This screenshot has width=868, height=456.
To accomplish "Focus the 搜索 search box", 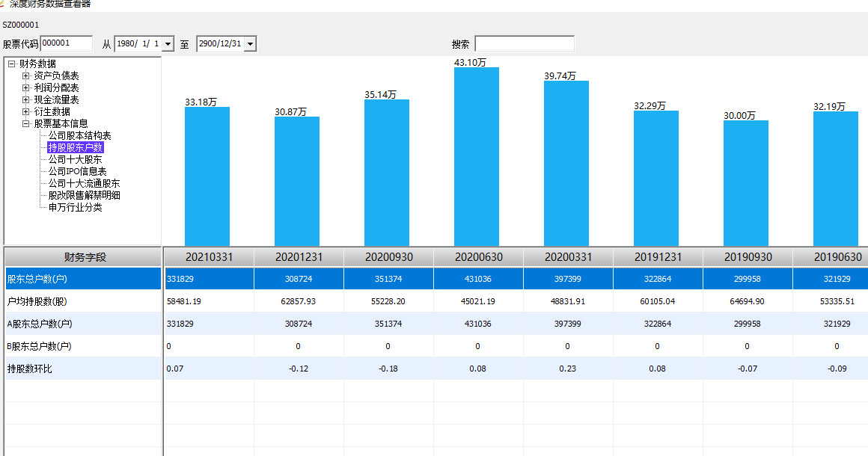I will click(525, 43).
